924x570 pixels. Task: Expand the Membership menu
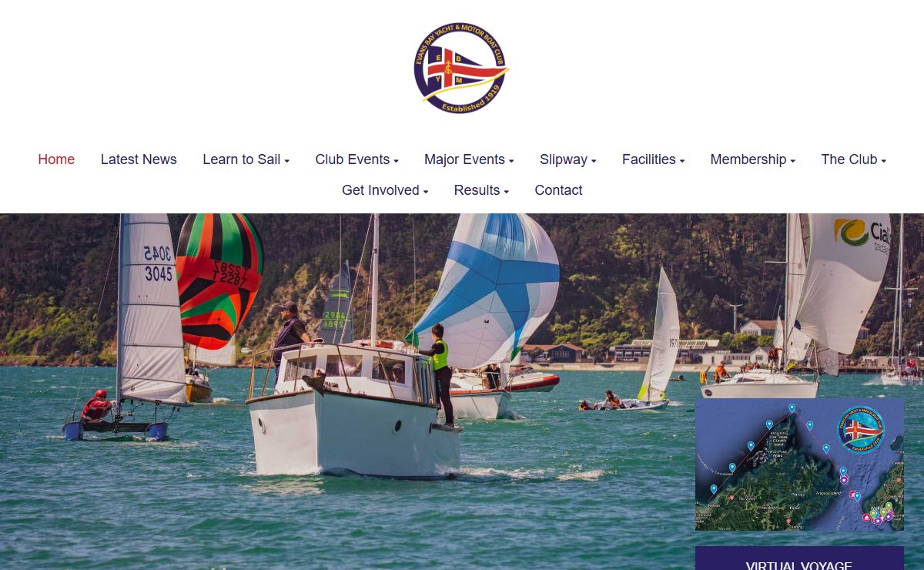(x=752, y=159)
